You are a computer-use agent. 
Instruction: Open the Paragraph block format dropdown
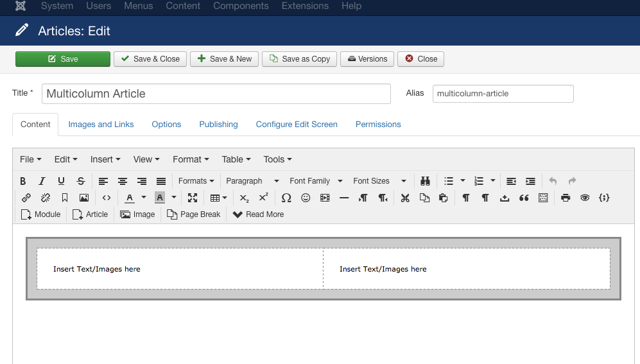[252, 181]
